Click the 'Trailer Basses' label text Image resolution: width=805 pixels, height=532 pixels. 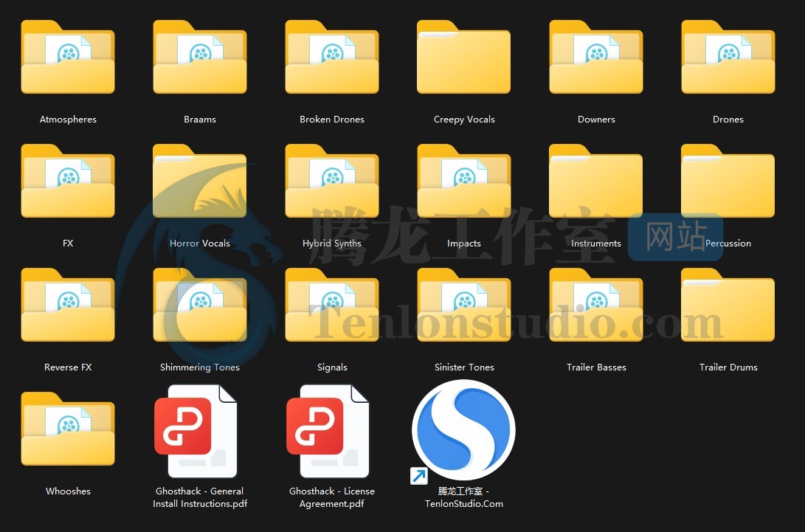(596, 367)
